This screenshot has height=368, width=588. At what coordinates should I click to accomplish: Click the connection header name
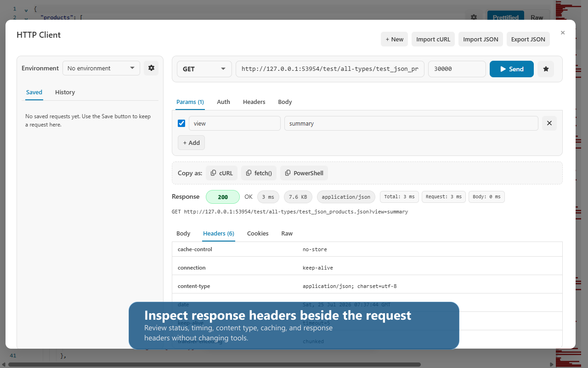[192, 268]
